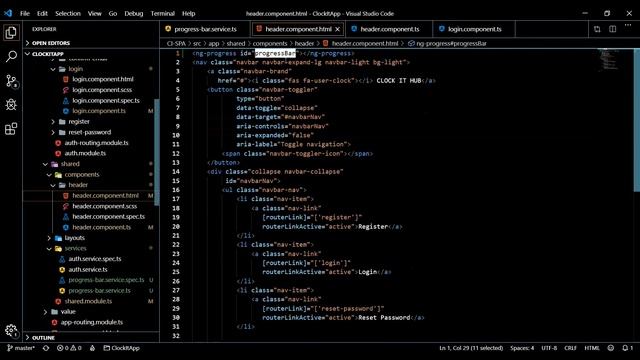Open the Help menu
The image size is (640, 360).
coord(188,13)
